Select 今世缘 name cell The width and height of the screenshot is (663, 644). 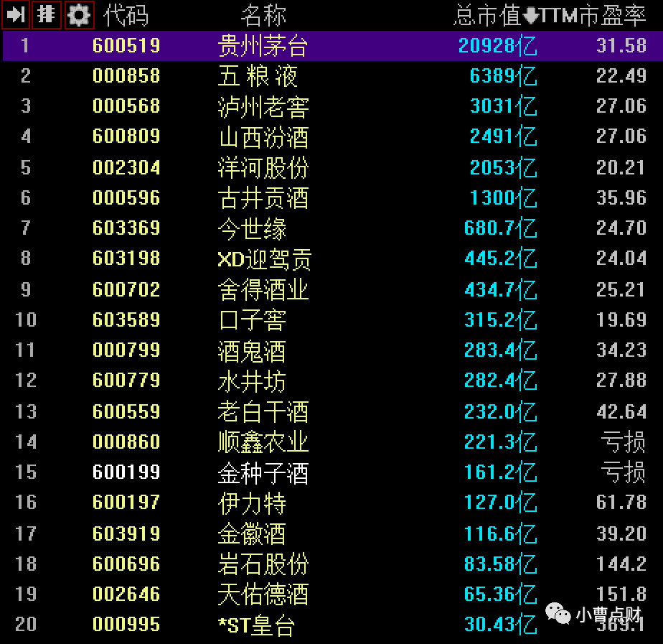coord(252,228)
